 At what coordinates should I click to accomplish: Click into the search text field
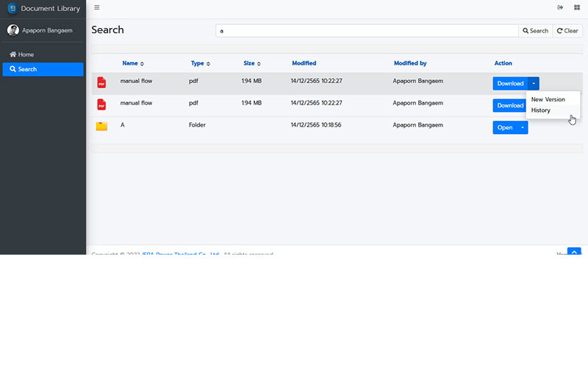pos(367,31)
